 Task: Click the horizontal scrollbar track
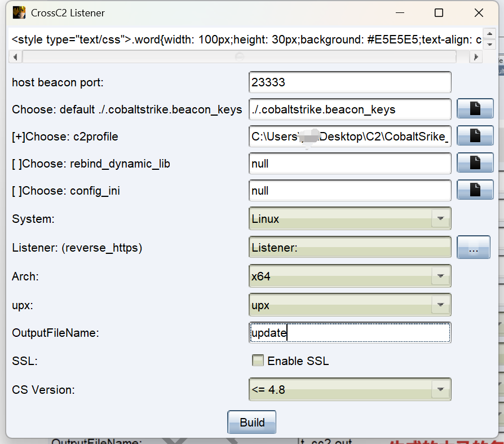(x=240, y=57)
